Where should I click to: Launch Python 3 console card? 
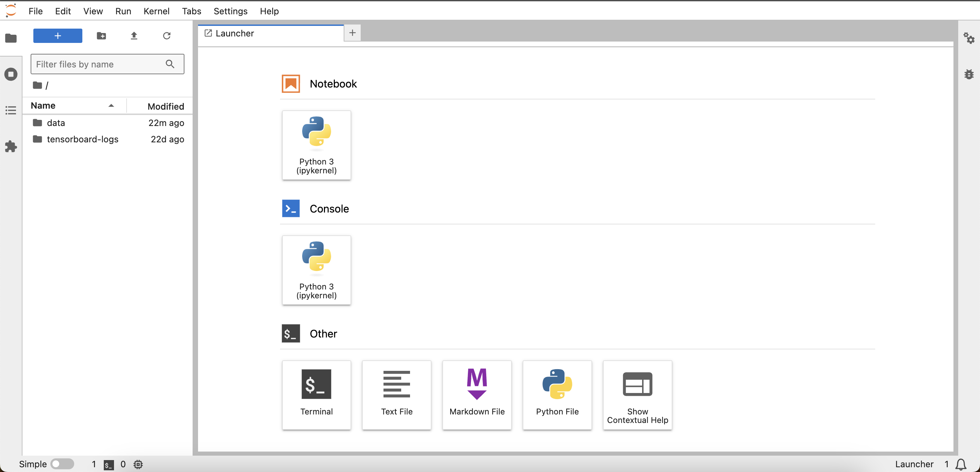(x=316, y=270)
